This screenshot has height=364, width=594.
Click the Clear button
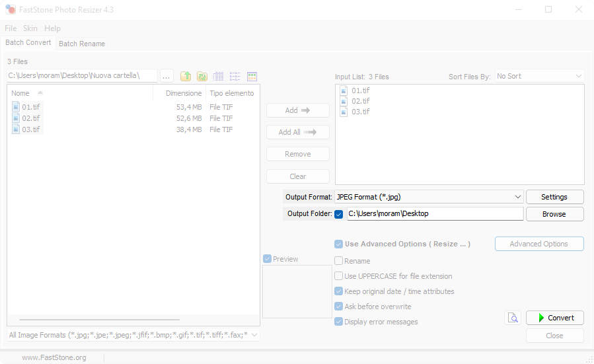[298, 176]
